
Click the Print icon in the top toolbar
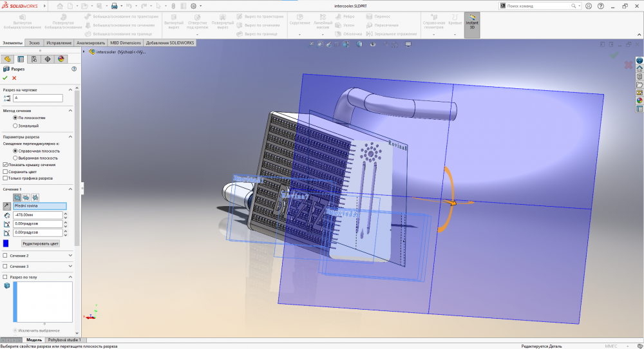(114, 6)
